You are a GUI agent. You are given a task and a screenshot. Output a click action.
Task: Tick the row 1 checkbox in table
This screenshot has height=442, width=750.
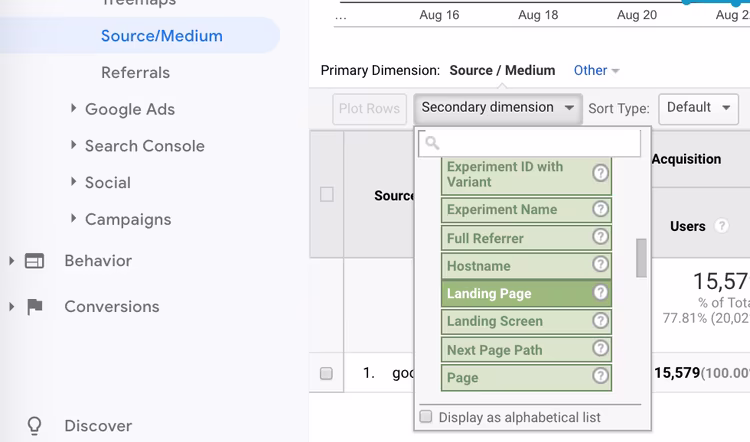click(x=326, y=373)
